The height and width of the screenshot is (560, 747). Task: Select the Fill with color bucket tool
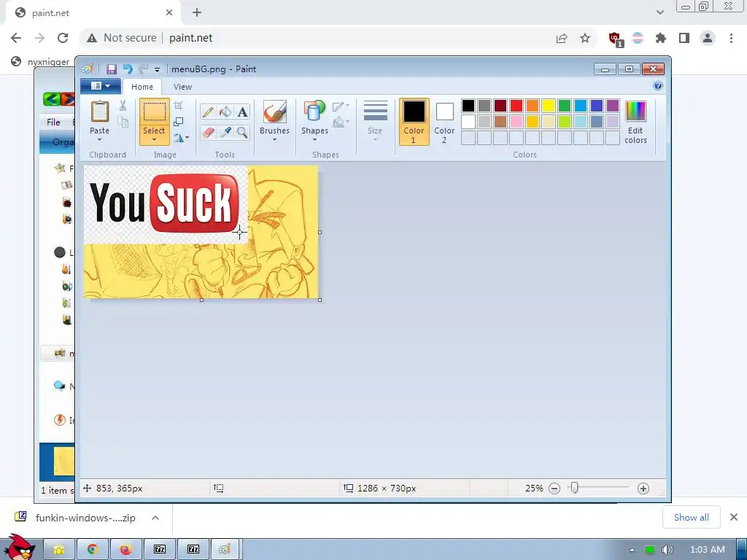pyautogui.click(x=225, y=112)
